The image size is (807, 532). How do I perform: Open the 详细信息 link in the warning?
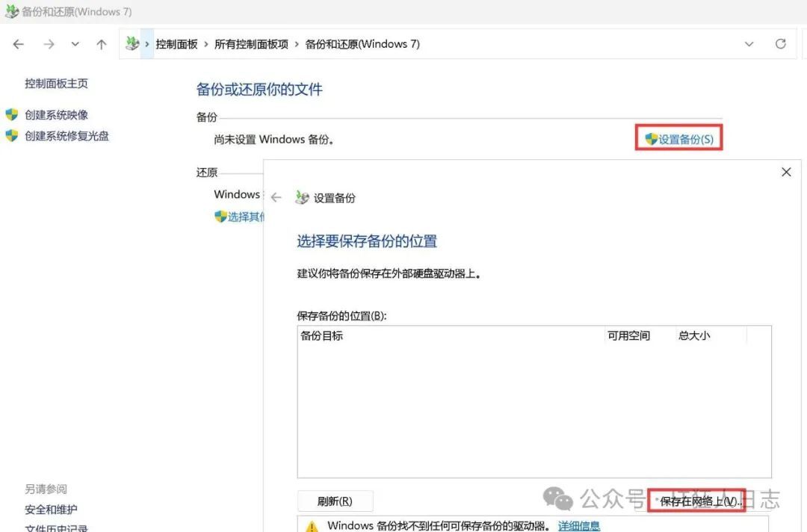pyautogui.click(x=579, y=526)
